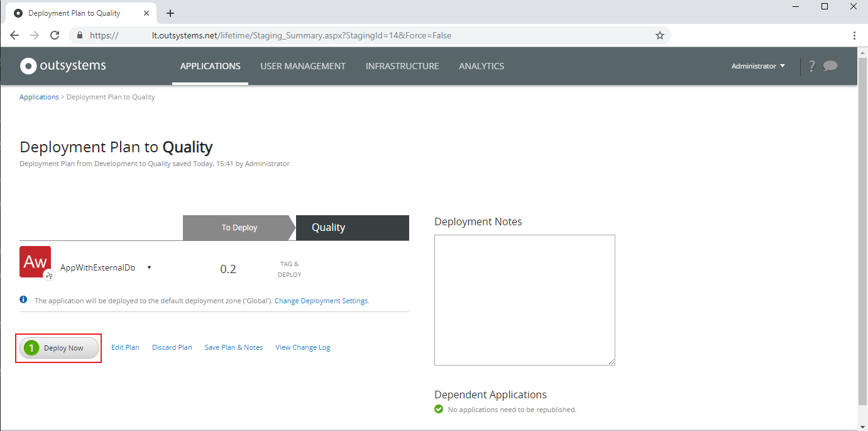Image resolution: width=868 pixels, height=431 pixels.
Task: Click inside the Deployment Notes text area
Action: tap(524, 299)
